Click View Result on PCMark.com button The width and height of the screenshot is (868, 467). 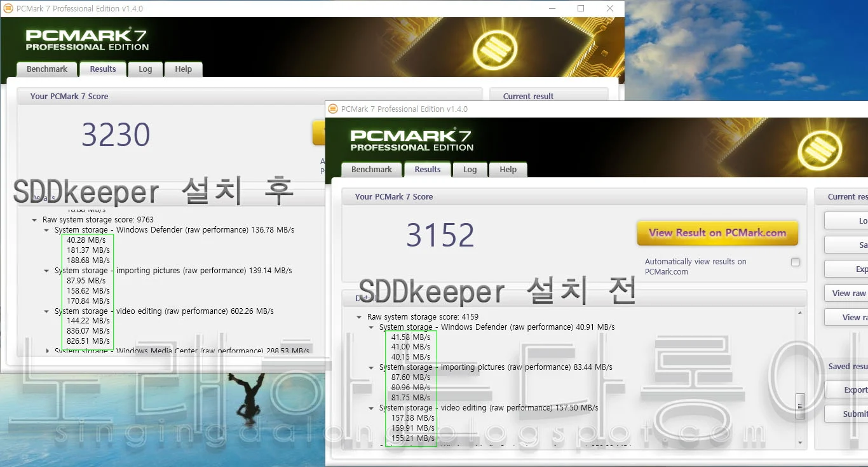[717, 233]
